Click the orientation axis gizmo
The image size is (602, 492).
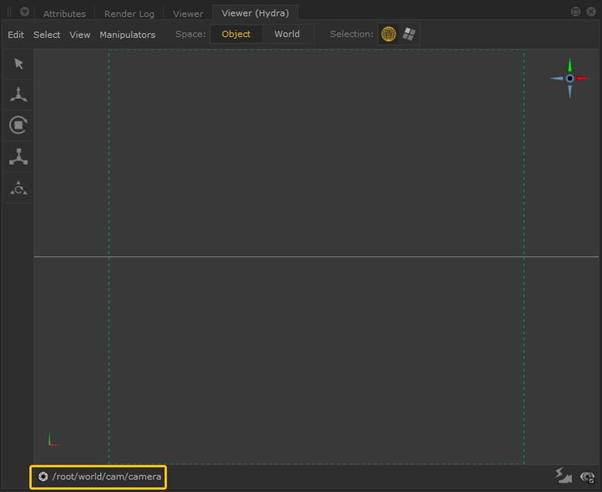point(569,78)
